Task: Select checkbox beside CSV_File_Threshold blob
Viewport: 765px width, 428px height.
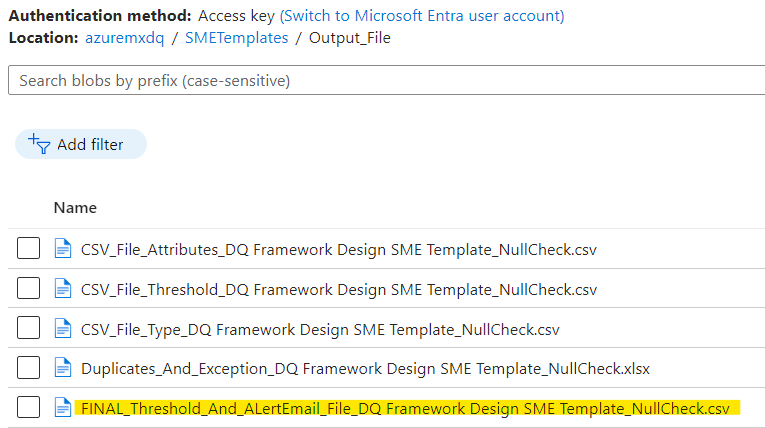Action: (28, 288)
